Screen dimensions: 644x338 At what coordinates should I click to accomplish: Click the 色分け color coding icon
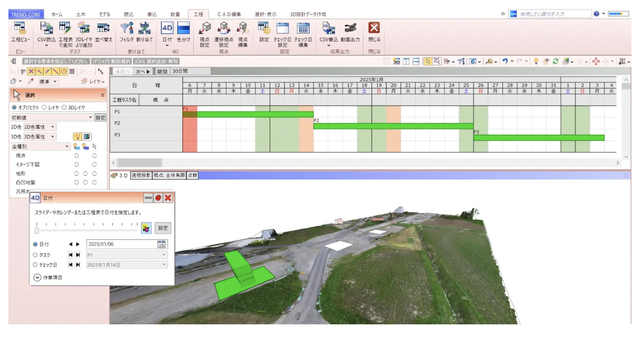(x=184, y=30)
